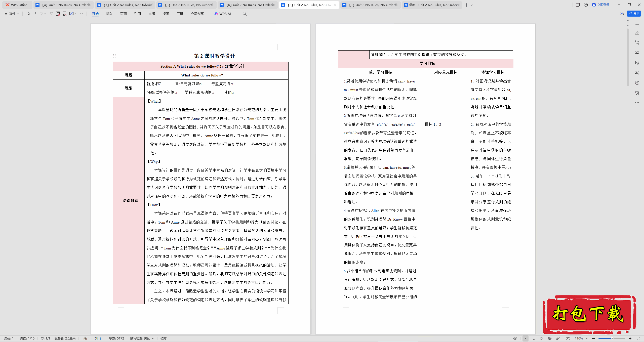Open the 审阅 ribbon tab
The height and width of the screenshot is (342, 644).
[x=151, y=14]
